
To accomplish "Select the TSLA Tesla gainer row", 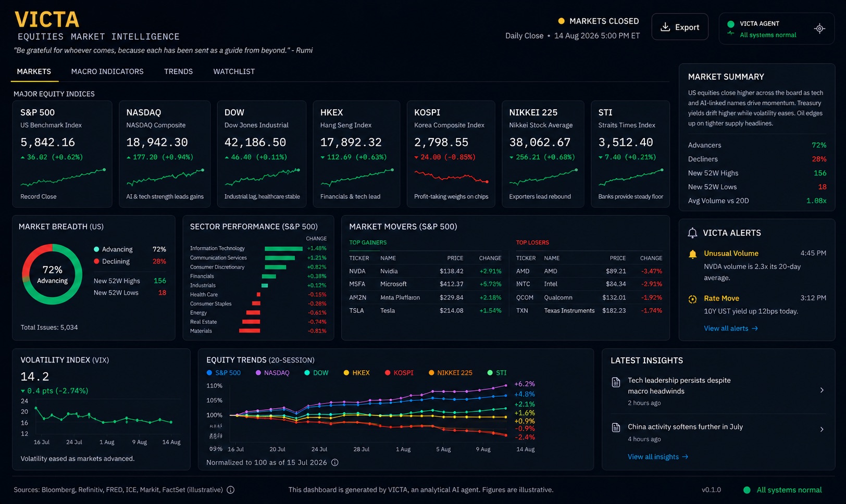I will point(425,311).
